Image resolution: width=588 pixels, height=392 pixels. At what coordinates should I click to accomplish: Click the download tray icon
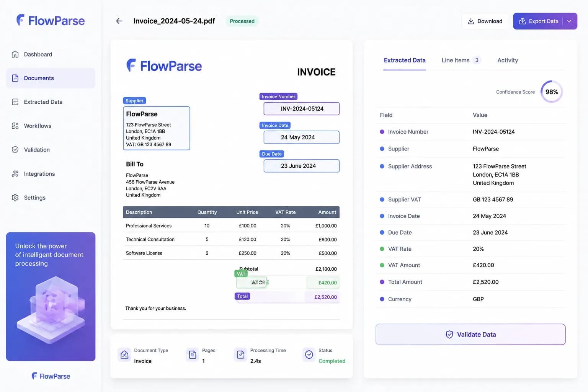coord(471,21)
